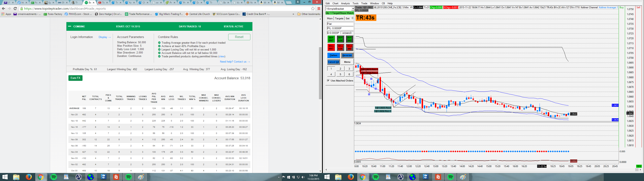Open the Credit One Bank bookmark
Screen dimensions: 644x181
coord(256,14)
